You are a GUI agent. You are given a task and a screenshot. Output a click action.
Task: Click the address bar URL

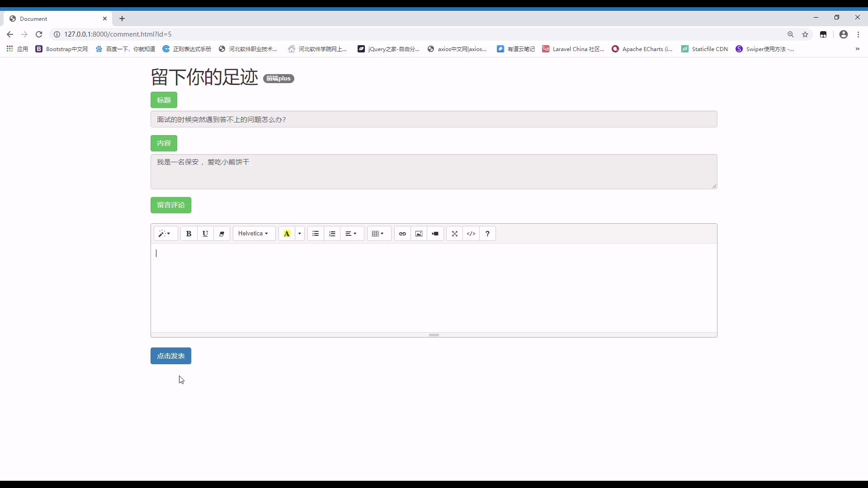point(118,34)
